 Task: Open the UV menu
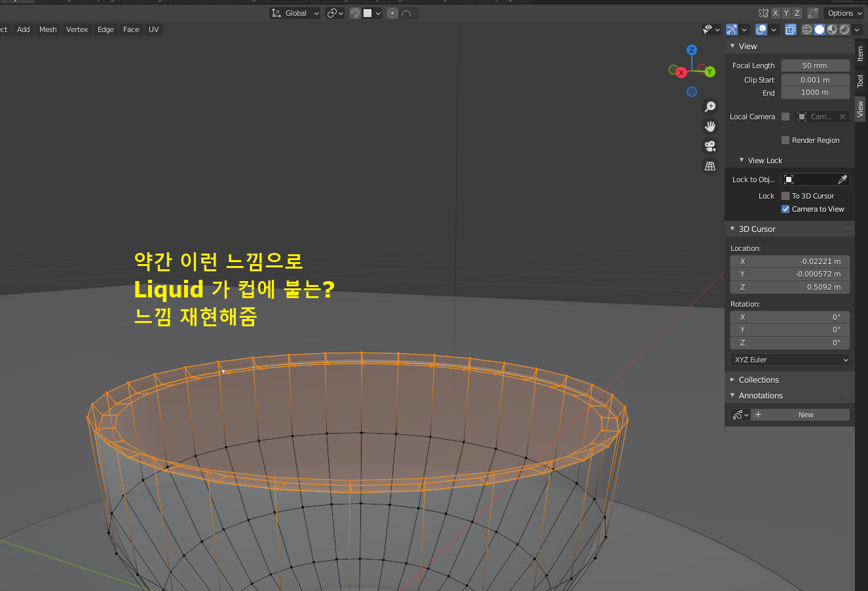click(x=154, y=29)
